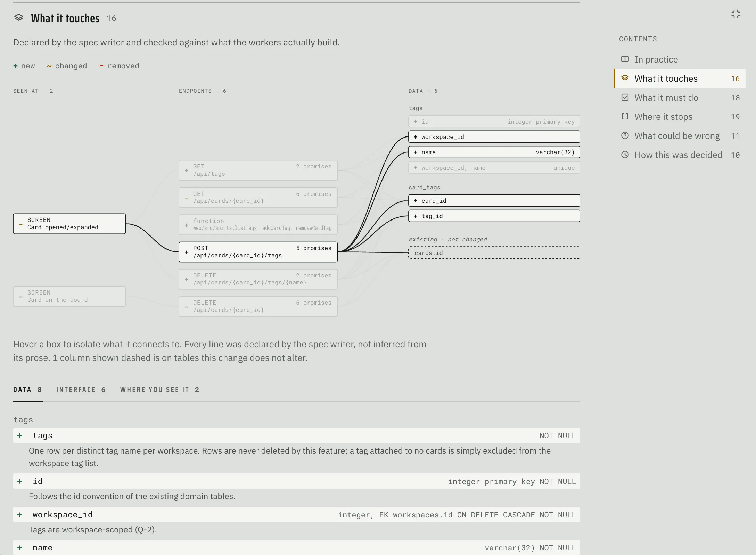Image resolution: width=756 pixels, height=555 pixels.
Task: Click the workspace_id FK row in data list
Action: (297, 515)
